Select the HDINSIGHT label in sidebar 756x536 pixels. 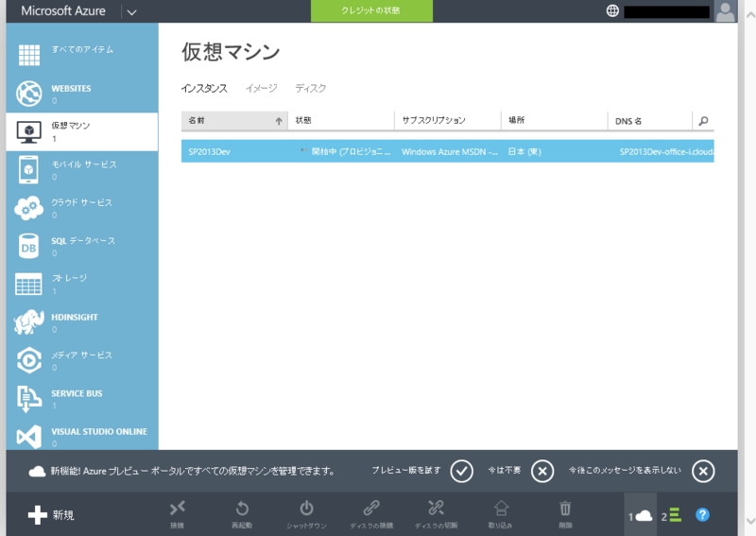click(75, 317)
